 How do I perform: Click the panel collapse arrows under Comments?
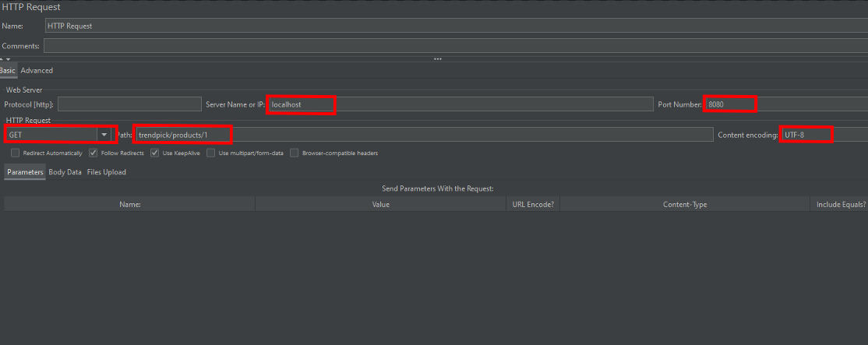(5, 58)
